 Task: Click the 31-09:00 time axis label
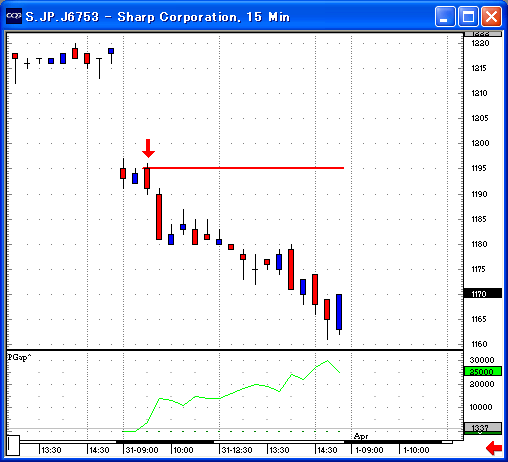pyautogui.click(x=142, y=450)
